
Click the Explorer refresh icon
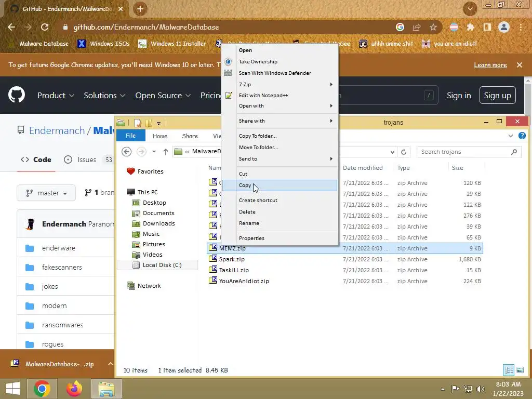tap(404, 152)
